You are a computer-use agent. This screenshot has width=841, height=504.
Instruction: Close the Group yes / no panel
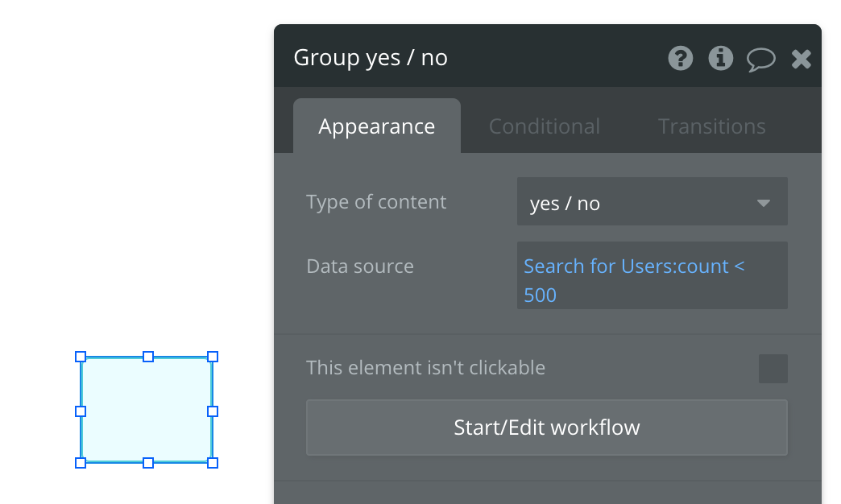pos(801,59)
